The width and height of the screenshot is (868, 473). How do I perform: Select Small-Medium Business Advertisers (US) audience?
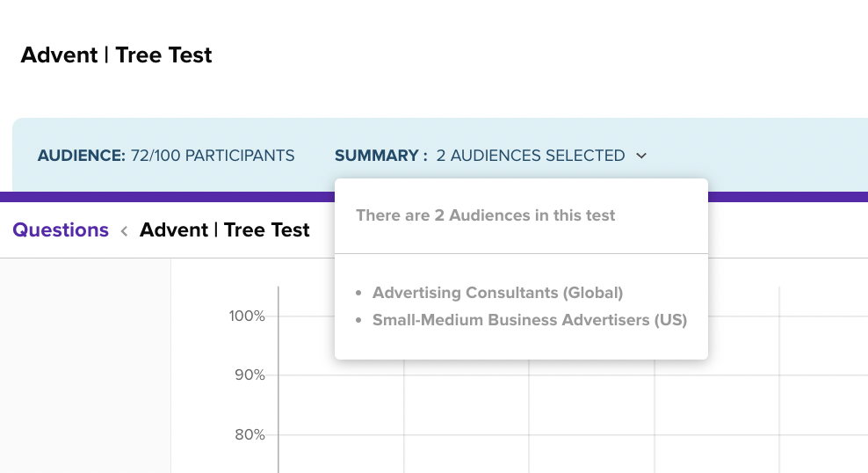529,320
